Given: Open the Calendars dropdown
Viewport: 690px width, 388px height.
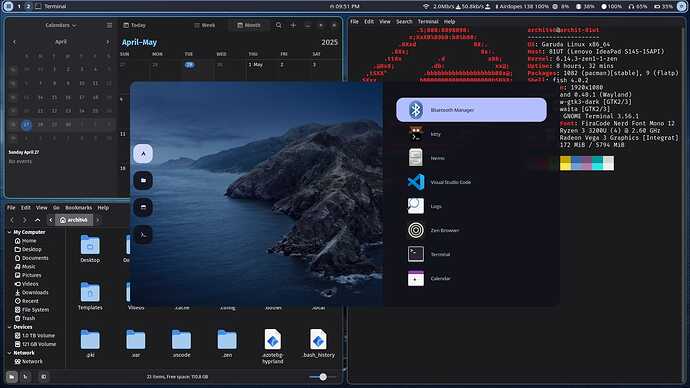Looking at the screenshot, I should click(61, 26).
